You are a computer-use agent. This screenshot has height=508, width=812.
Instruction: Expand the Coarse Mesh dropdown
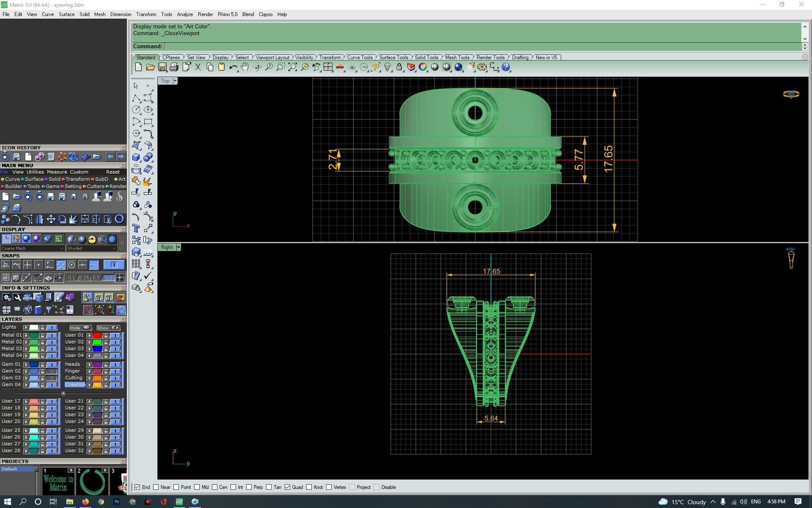tap(62, 248)
